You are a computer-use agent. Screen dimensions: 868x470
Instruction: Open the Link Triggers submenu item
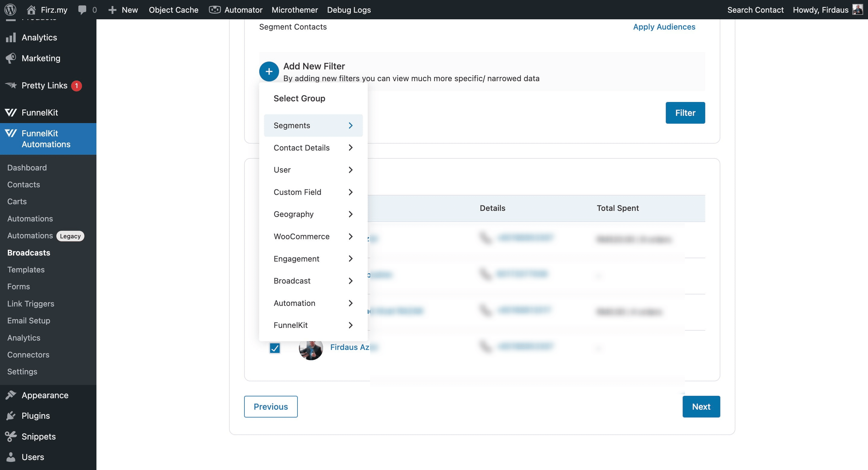pyautogui.click(x=31, y=303)
